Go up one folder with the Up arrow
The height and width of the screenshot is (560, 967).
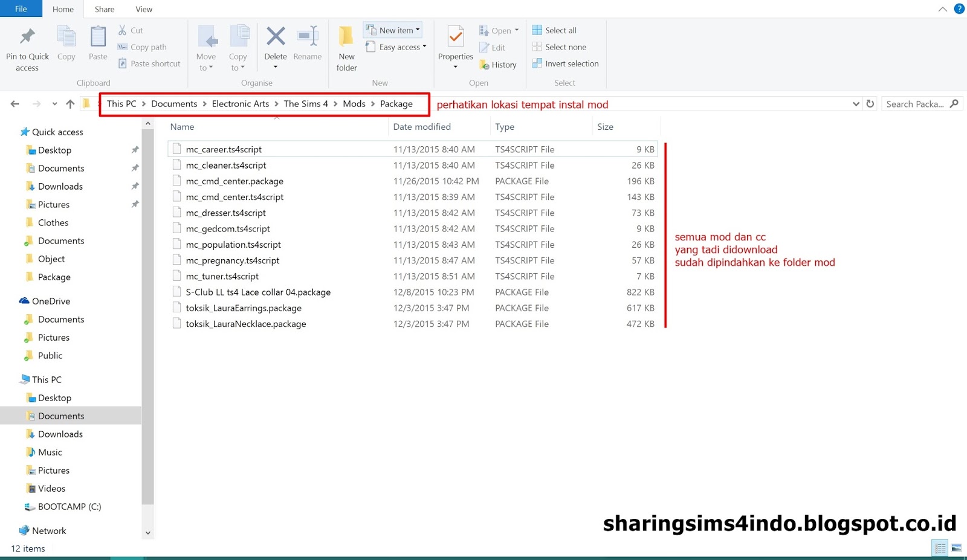pos(70,104)
